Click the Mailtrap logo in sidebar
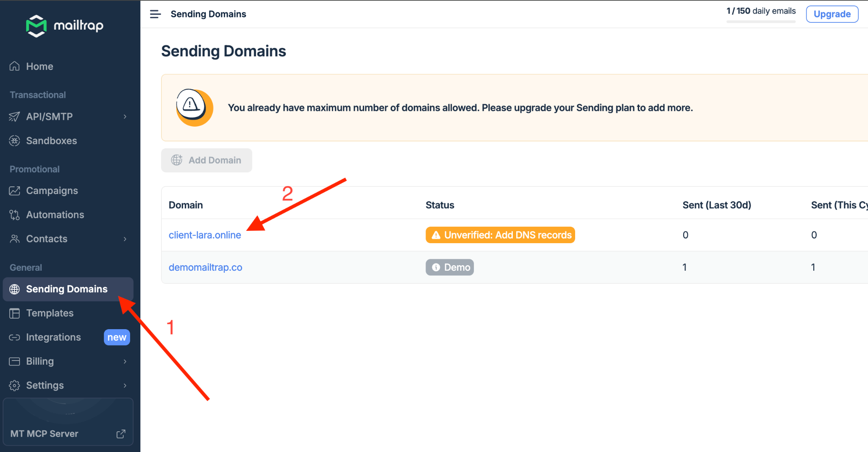Viewport: 868px width, 452px height. tap(64, 26)
